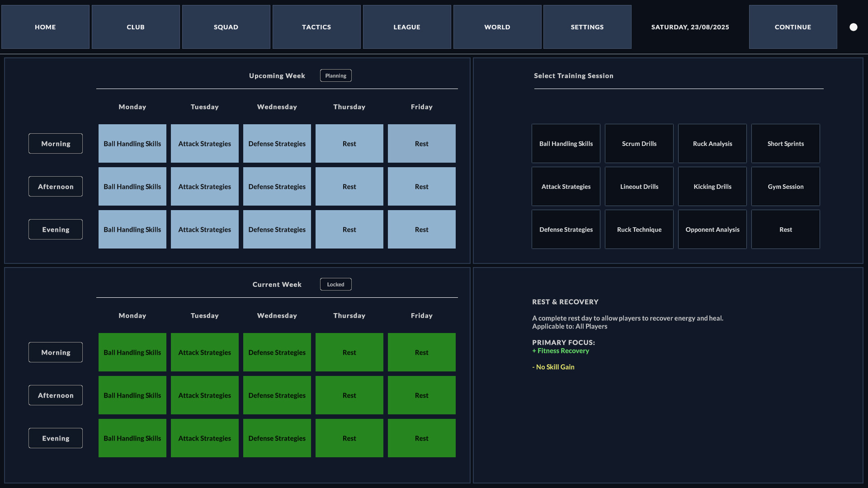
Task: Click Current Week Evening row label
Action: click(56, 438)
